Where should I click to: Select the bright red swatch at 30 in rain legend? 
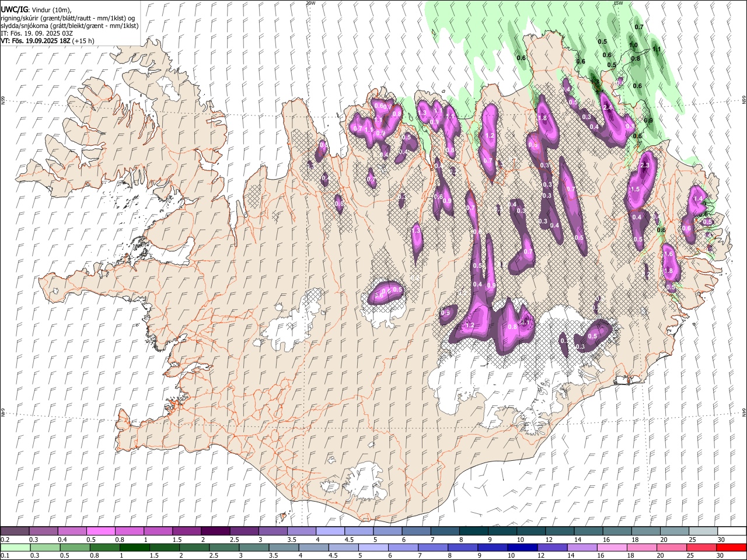(x=732, y=548)
